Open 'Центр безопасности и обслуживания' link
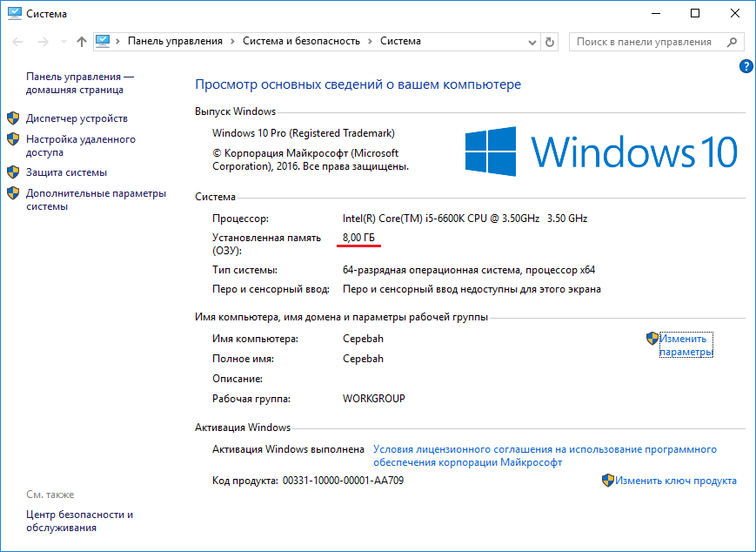756x552 pixels. tap(79, 522)
